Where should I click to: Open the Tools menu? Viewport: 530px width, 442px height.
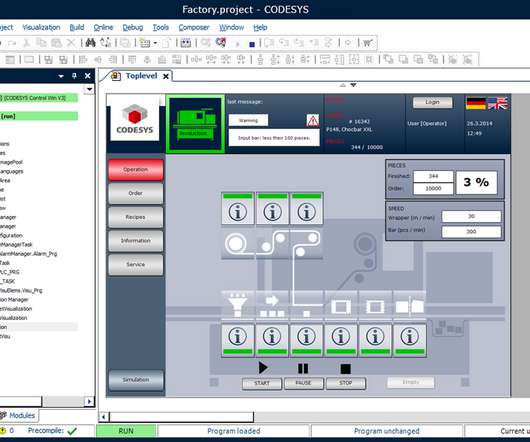[161, 27]
